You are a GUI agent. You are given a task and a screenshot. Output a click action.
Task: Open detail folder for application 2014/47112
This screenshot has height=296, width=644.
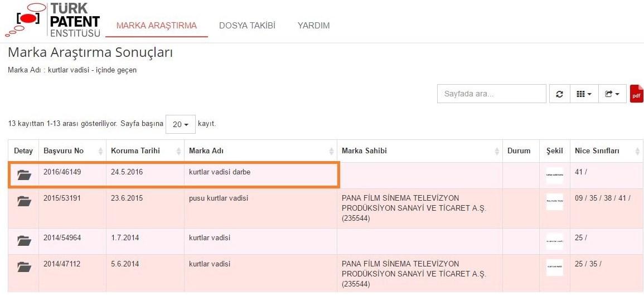pyautogui.click(x=24, y=267)
